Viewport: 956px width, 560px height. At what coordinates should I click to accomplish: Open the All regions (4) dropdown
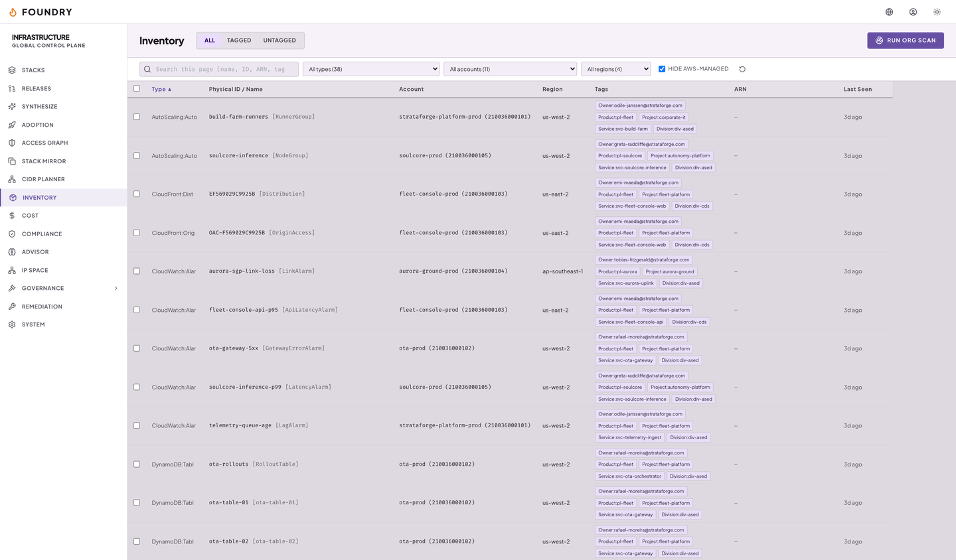(x=616, y=69)
